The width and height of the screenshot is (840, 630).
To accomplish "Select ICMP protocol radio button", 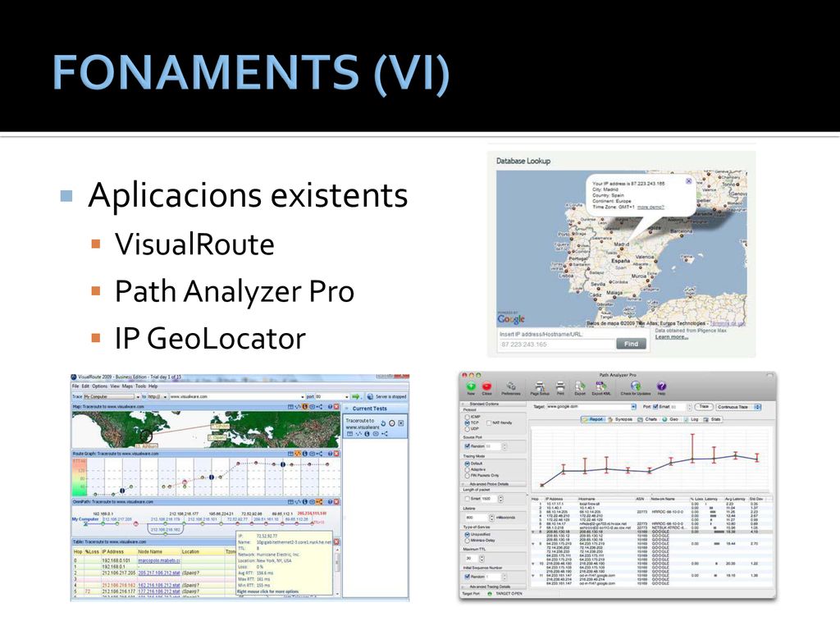I will pyautogui.click(x=467, y=417).
